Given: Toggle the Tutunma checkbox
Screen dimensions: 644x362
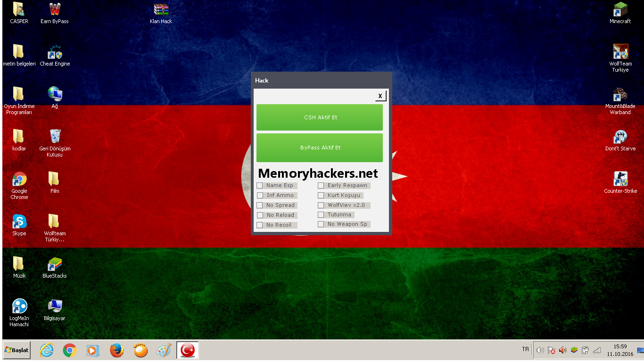Looking at the screenshot, I should pyautogui.click(x=321, y=214).
